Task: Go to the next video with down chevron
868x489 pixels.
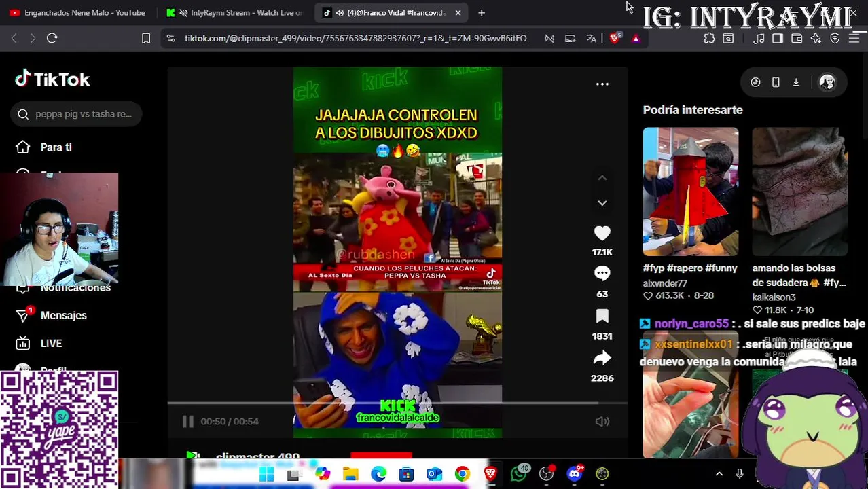Action: coord(602,202)
